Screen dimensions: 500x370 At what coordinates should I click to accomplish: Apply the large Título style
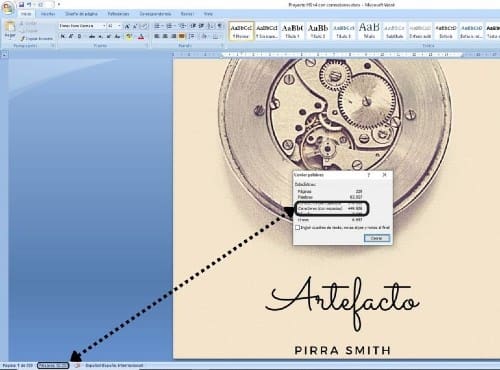tap(369, 31)
